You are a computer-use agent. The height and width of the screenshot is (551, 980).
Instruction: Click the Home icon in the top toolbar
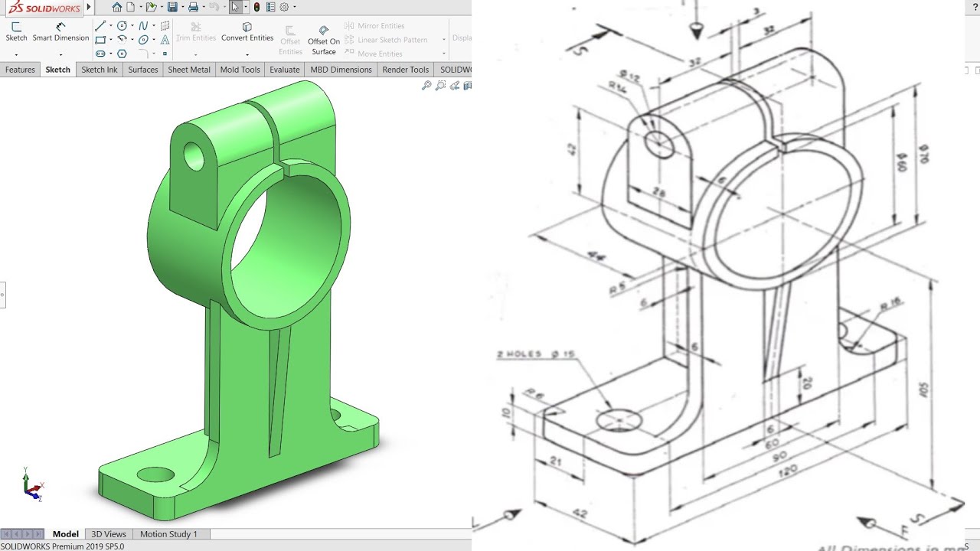pos(117,8)
